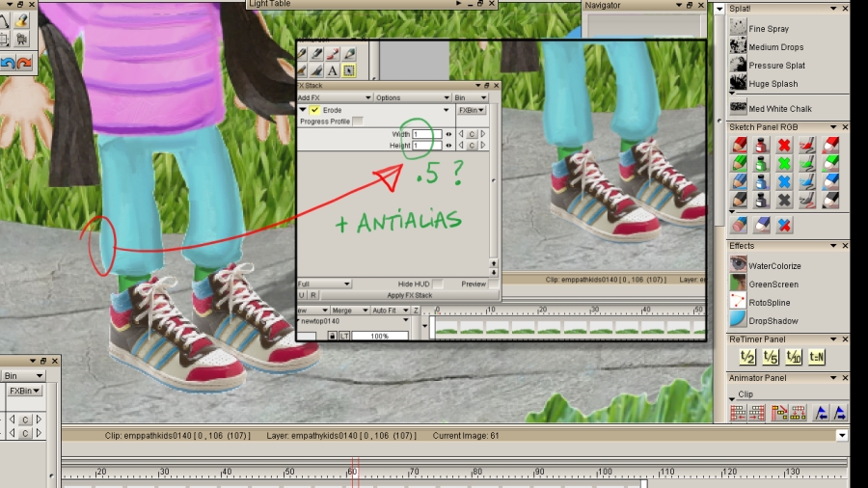Collapse the Erode effect expander triangle
Viewport: 868px width, 488px height.
pyautogui.click(x=303, y=110)
